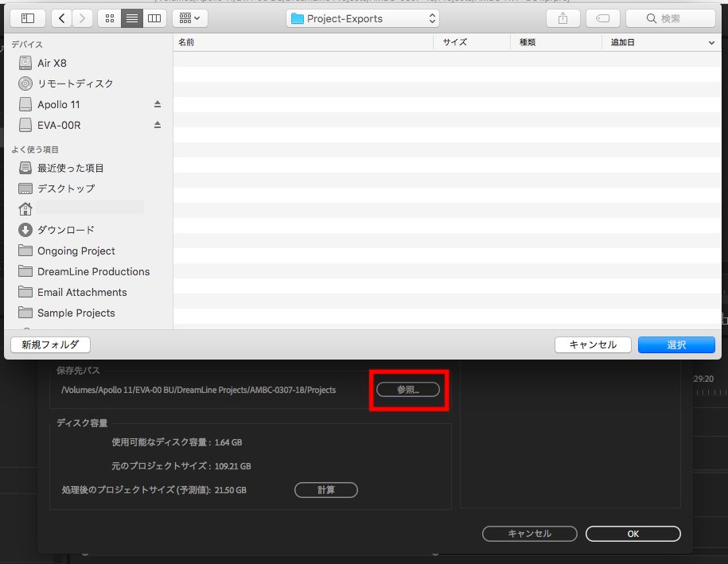Click the 計算 calculate button
This screenshot has height=564, width=728.
click(326, 490)
